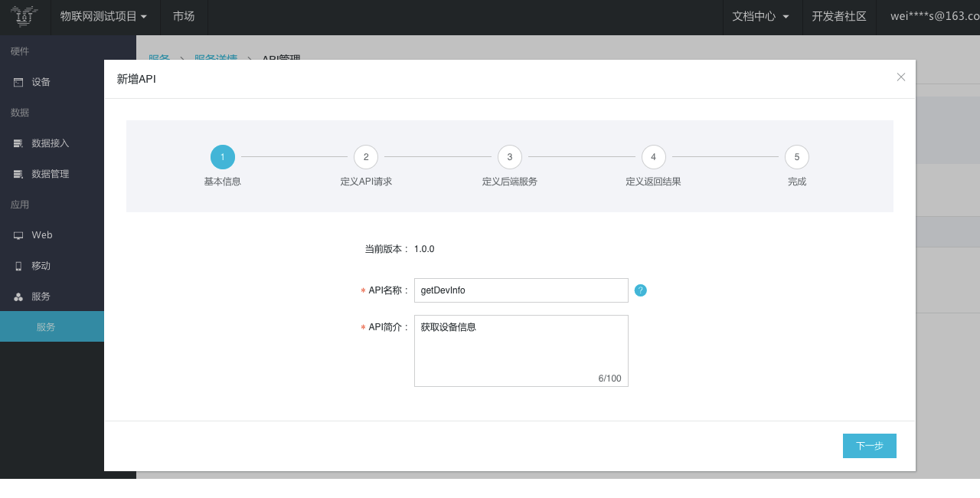Focus the API名称 input field
The height and width of the screenshot is (498, 980).
pyautogui.click(x=521, y=290)
